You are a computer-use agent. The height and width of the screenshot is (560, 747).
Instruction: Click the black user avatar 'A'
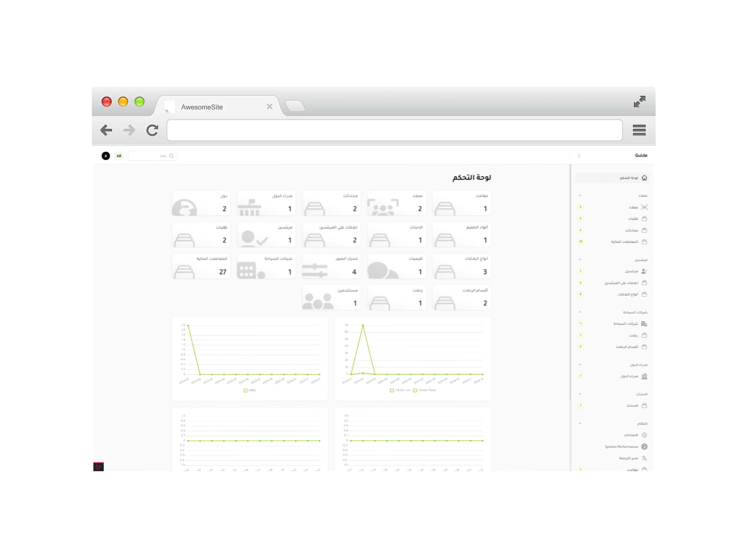point(106,156)
